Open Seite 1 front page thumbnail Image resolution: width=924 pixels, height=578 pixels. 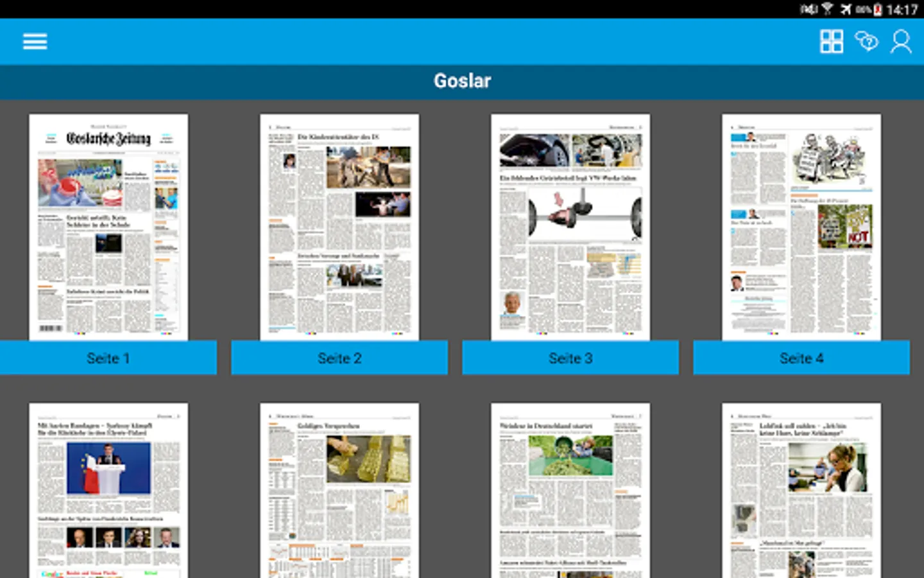(x=108, y=227)
